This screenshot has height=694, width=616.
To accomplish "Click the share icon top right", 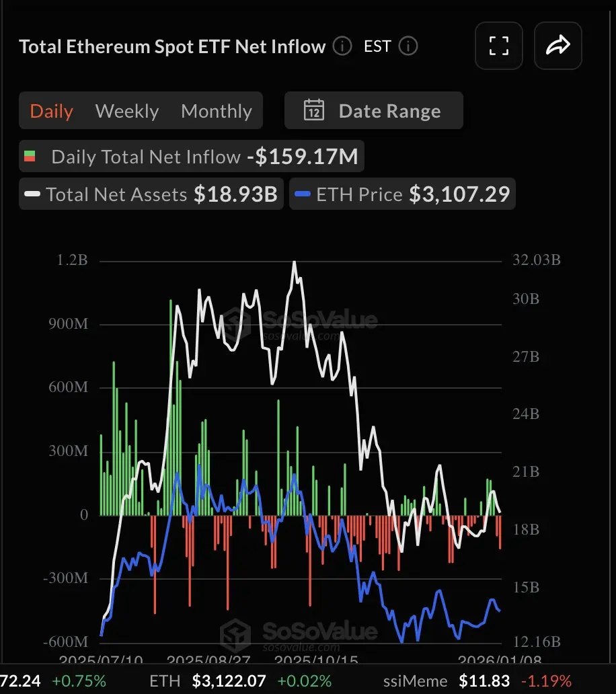I will (x=558, y=46).
